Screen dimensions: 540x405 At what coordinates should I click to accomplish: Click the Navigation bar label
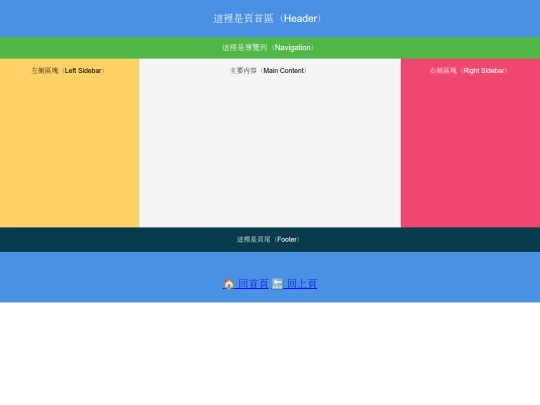click(x=268, y=48)
